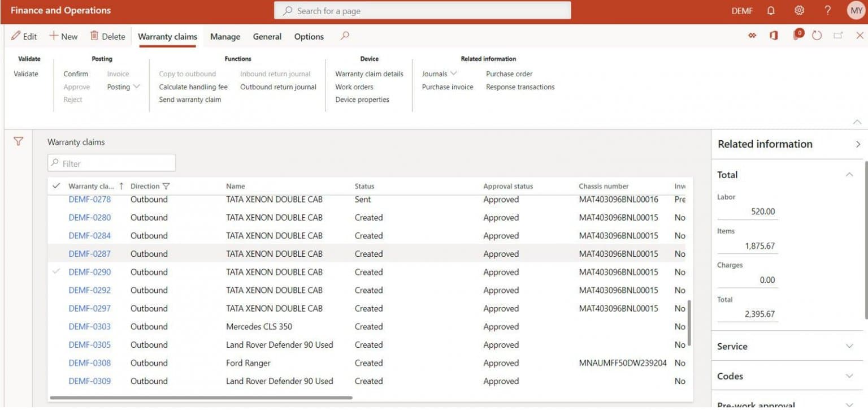Image resolution: width=868 pixels, height=410 pixels.
Task: Click the Validate button
Action: pos(25,74)
